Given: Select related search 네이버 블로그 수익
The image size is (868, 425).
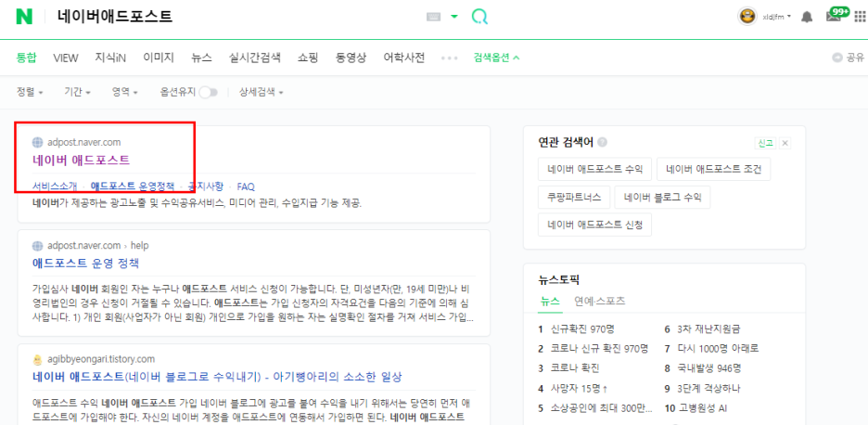Looking at the screenshot, I should pos(662,197).
